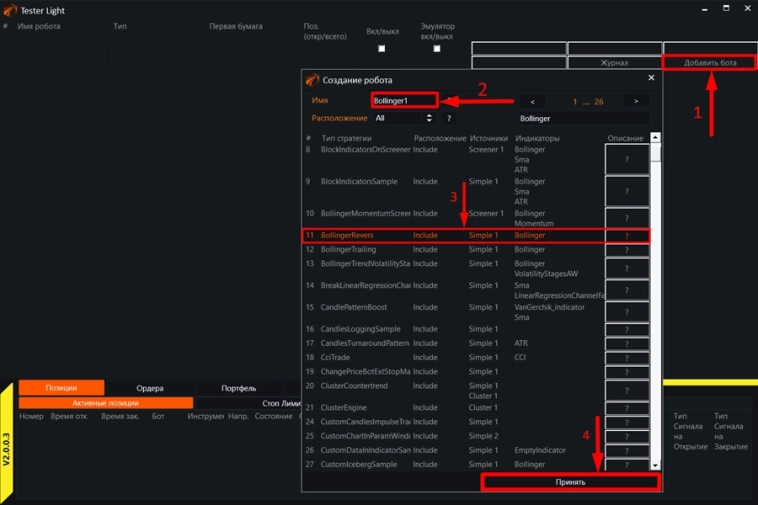Click the help '?' button beside the Расположение dropdown
This screenshot has width=758, height=505.
pos(449,118)
